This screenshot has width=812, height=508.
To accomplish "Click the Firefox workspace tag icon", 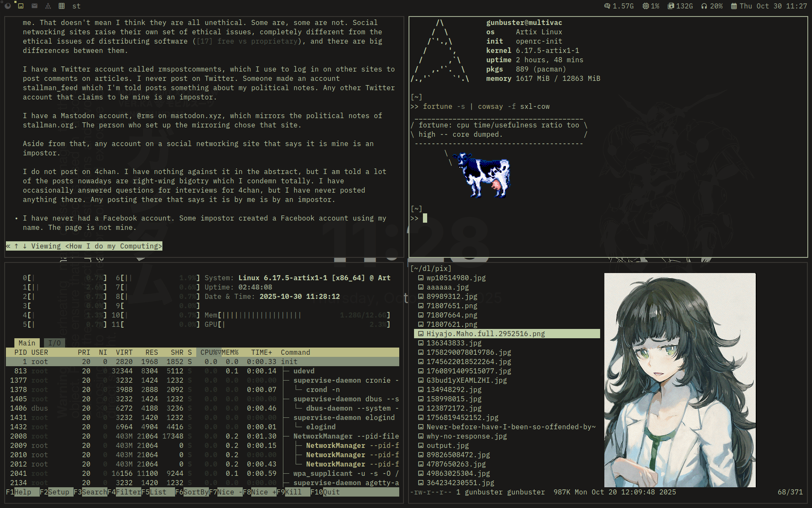I will 8,6.
